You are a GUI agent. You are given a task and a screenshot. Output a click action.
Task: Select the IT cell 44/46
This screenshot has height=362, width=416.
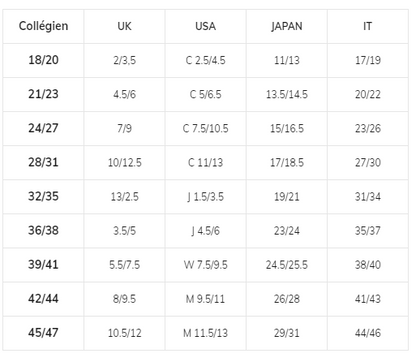tap(368, 333)
